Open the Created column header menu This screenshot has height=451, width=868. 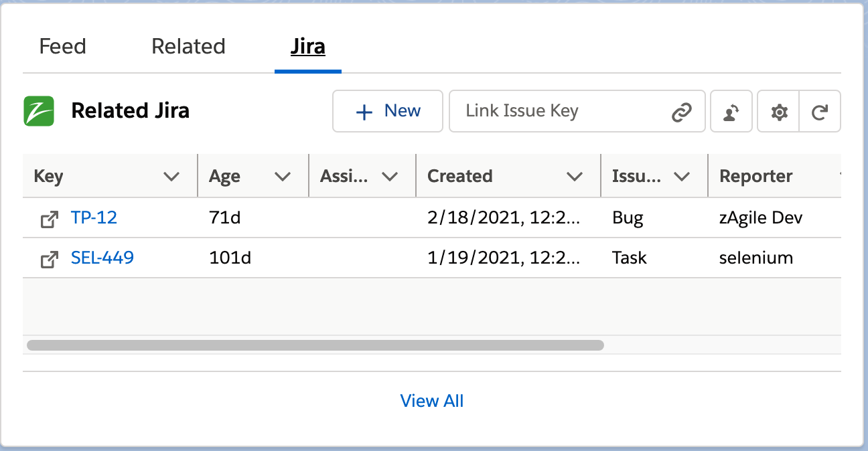point(575,176)
